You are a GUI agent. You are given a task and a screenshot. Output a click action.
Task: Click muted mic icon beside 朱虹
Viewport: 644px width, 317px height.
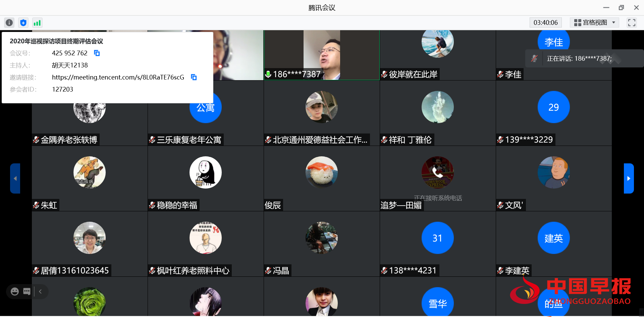coord(36,205)
